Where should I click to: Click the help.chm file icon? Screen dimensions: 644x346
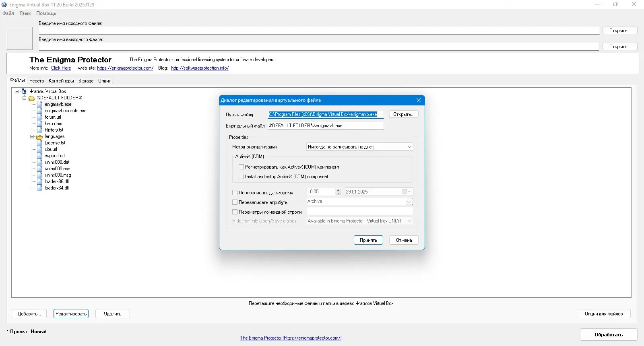click(40, 124)
